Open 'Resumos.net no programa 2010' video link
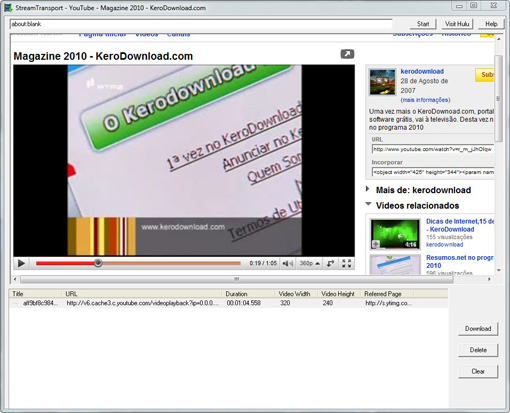 click(460, 261)
